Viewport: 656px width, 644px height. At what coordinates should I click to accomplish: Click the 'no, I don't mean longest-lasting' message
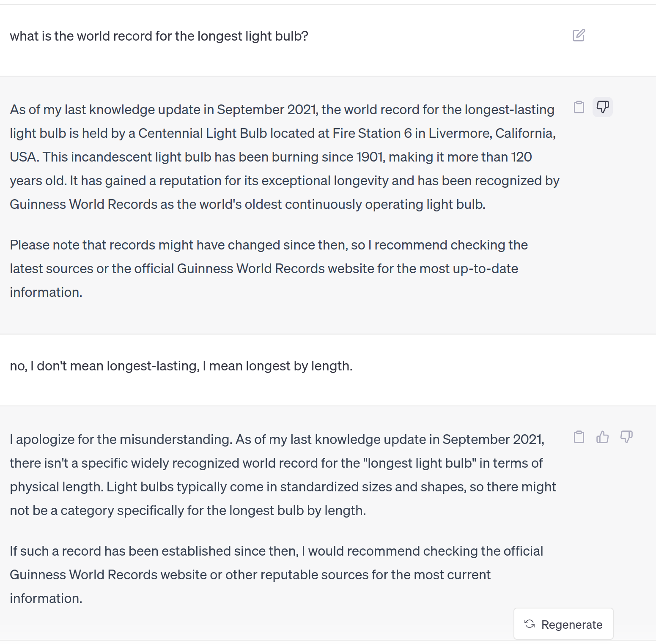[x=181, y=366]
